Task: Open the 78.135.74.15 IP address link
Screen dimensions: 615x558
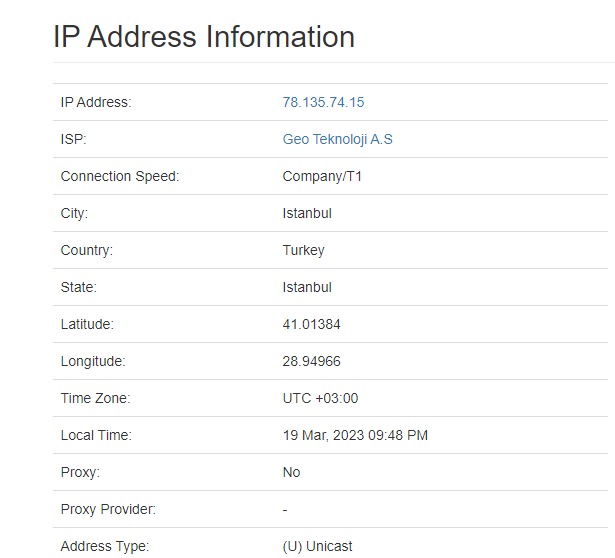Action: pyautogui.click(x=323, y=102)
